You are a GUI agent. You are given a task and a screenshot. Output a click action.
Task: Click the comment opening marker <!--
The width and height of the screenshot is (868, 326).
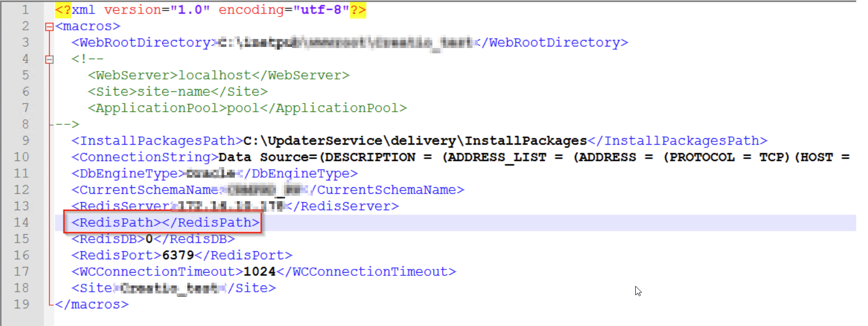88,59
